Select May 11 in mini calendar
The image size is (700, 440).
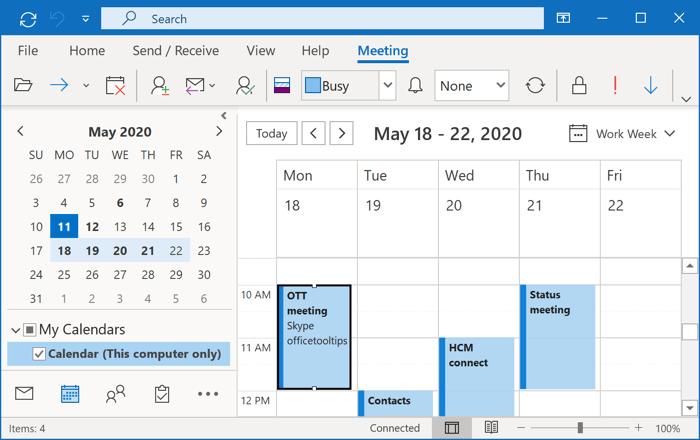click(x=64, y=226)
